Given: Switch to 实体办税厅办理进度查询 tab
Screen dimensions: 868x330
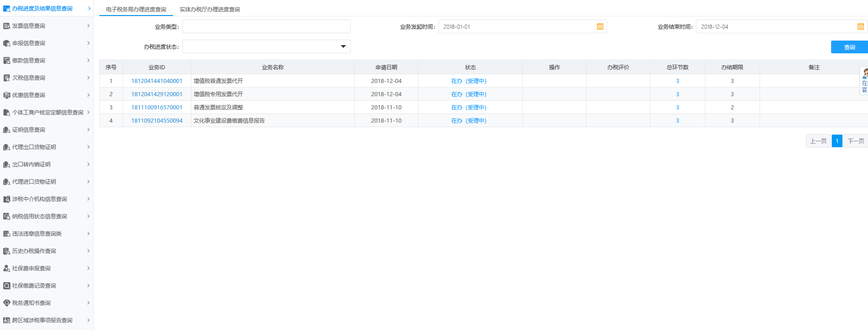Looking at the screenshot, I should click(209, 10).
